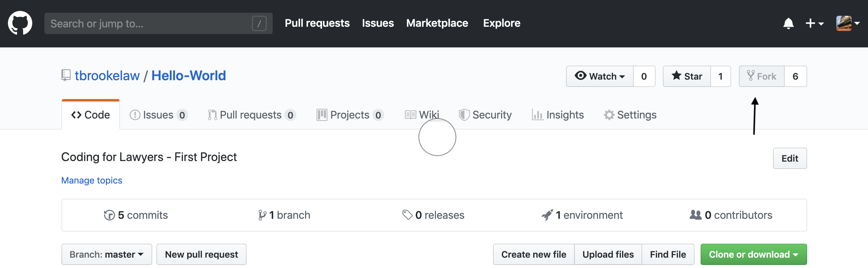View 5 commits history
868x268 pixels.
click(x=136, y=215)
